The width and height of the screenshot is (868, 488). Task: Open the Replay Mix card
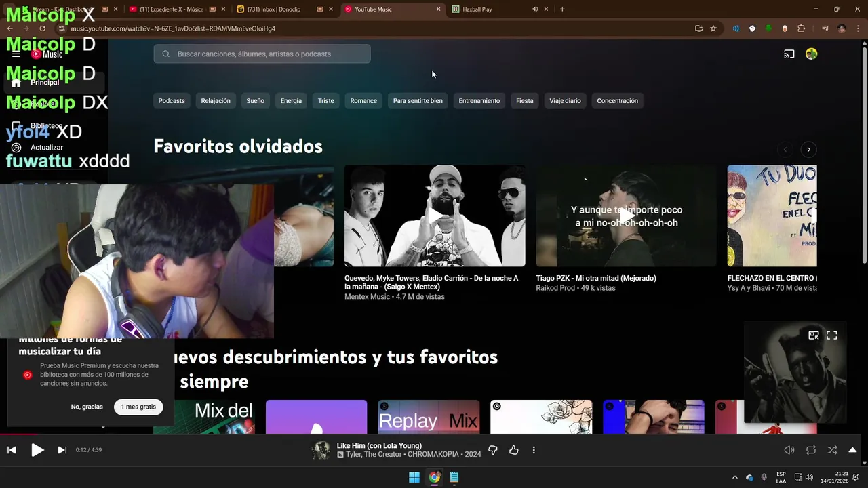point(429,417)
